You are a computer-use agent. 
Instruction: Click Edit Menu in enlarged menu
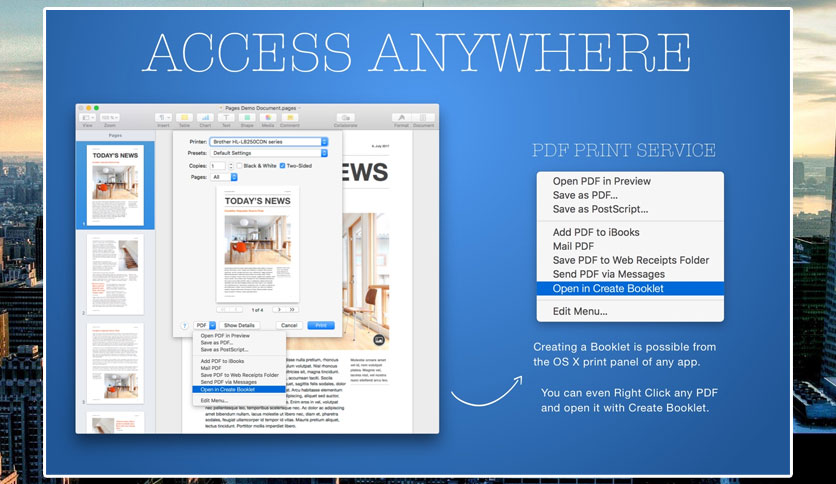[630, 311]
